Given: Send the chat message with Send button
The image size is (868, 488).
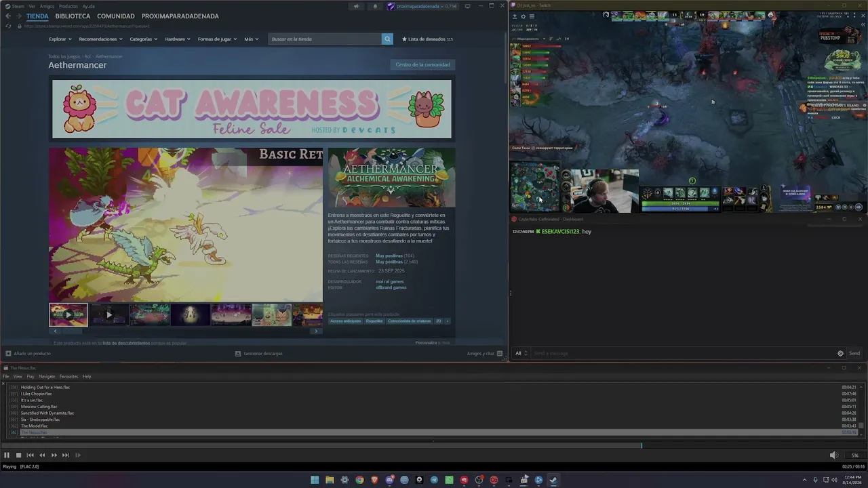Looking at the screenshot, I should point(854,353).
